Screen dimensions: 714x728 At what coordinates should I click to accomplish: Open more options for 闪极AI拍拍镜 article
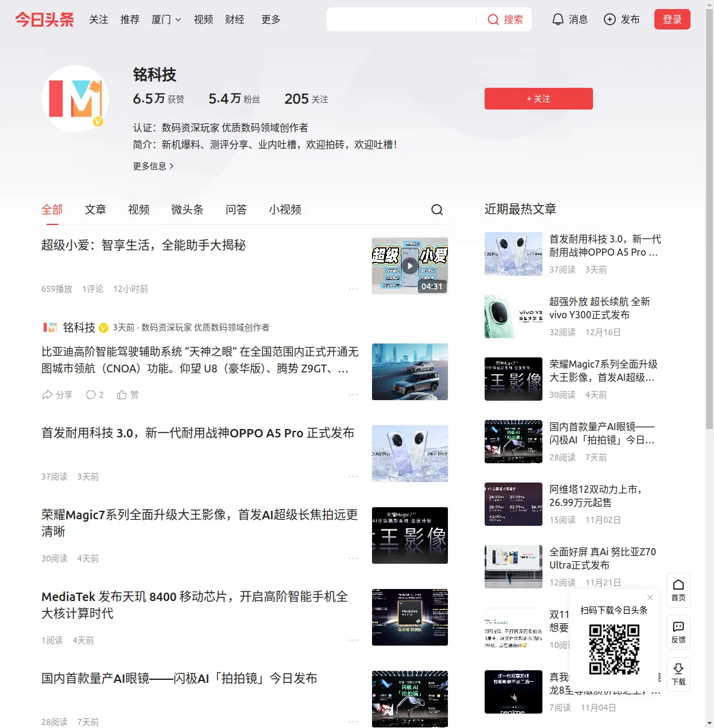(x=353, y=722)
